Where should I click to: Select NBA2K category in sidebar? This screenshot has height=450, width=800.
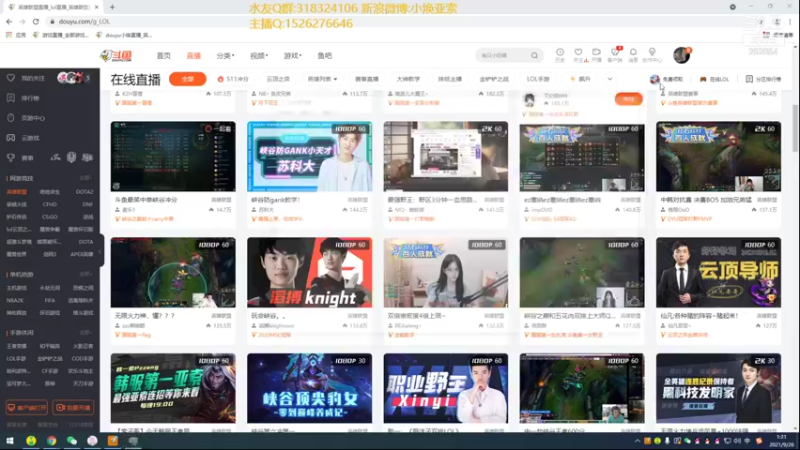pos(15,301)
